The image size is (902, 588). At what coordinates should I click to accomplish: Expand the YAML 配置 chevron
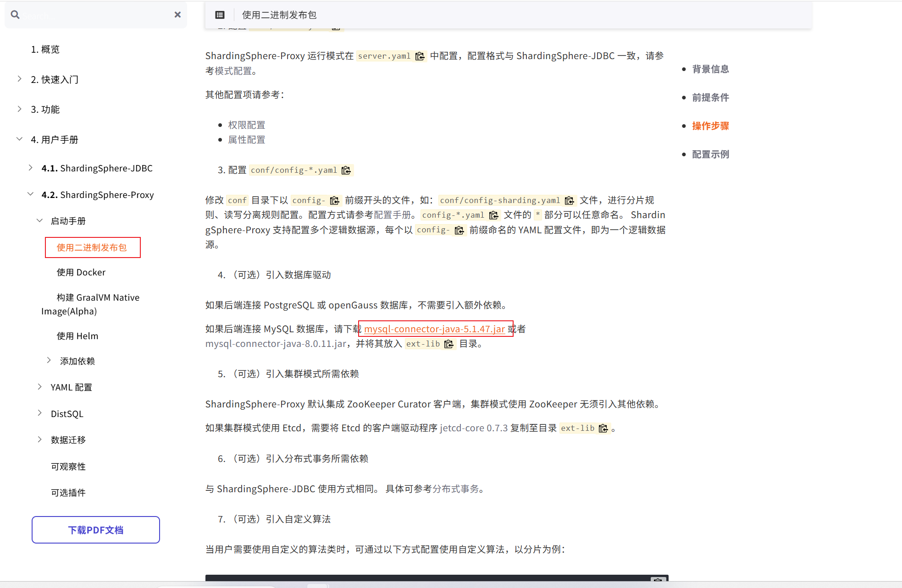(x=40, y=387)
